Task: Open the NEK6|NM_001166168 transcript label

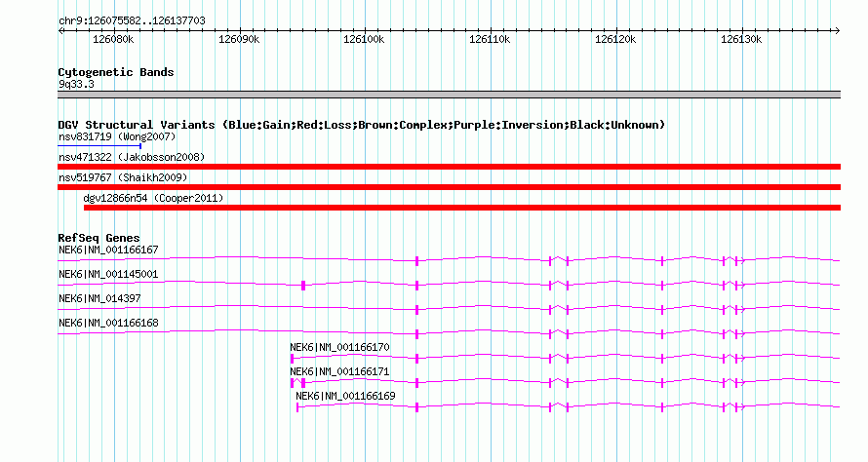Action: [x=108, y=324]
